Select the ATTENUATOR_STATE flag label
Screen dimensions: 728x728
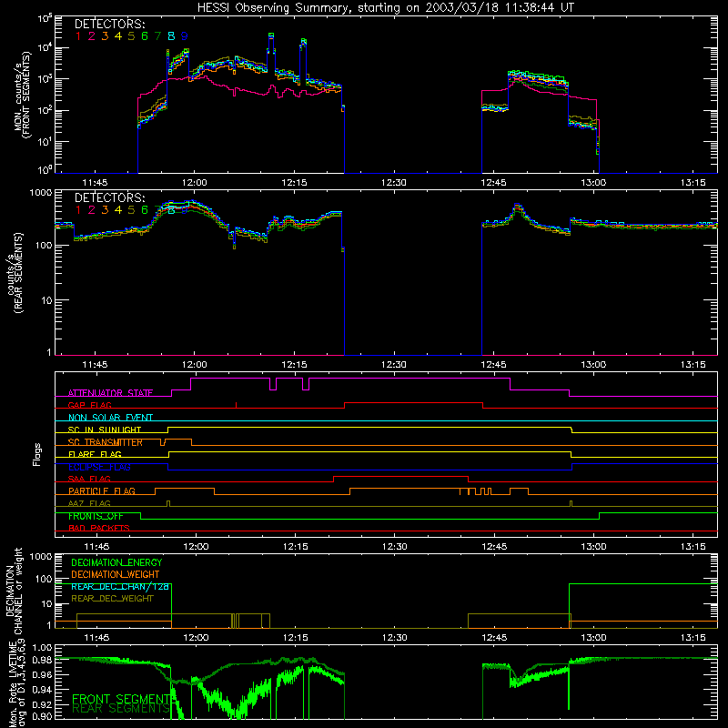point(110,393)
